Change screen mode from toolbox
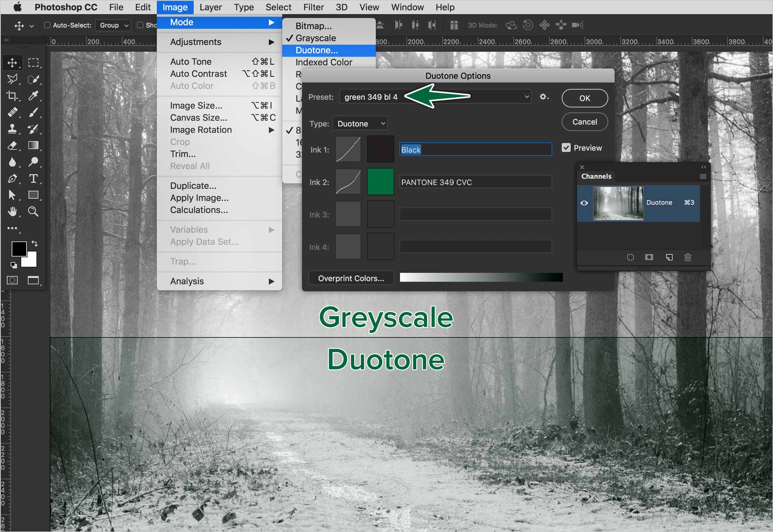773x532 pixels. 33,280
